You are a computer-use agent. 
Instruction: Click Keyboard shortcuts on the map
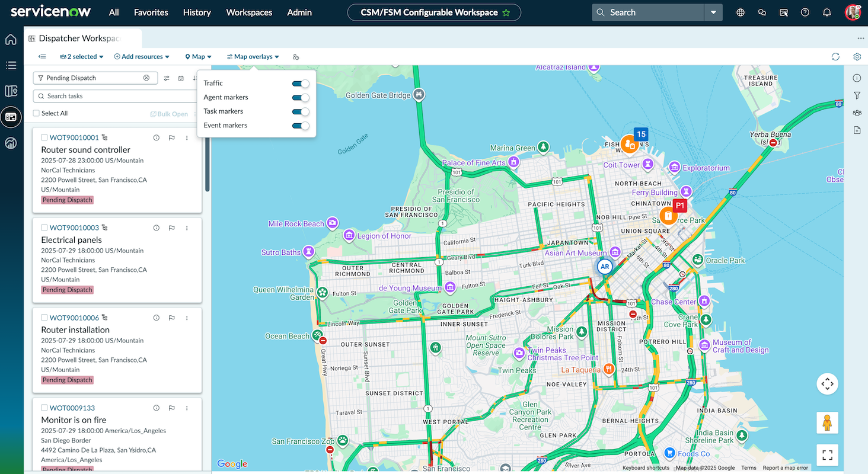point(646,468)
